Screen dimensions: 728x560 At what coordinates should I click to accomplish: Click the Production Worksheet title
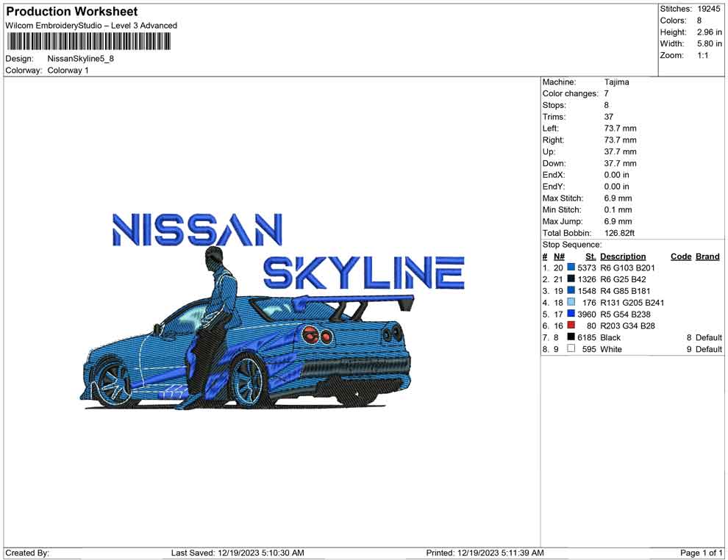click(71, 11)
